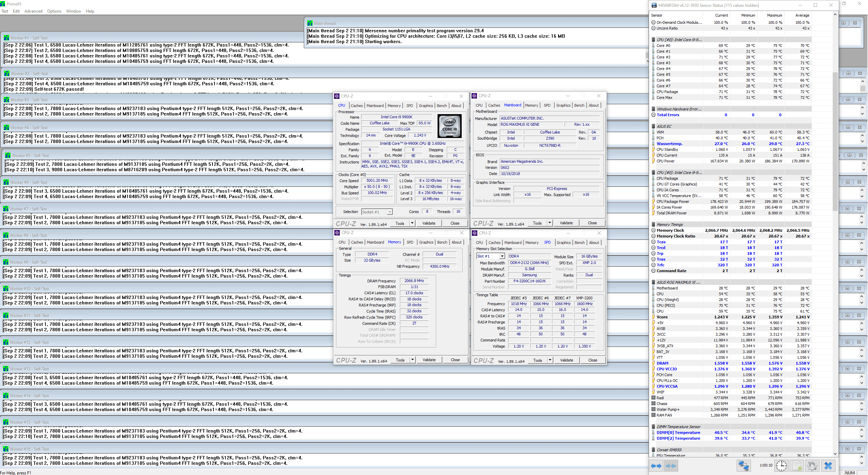Click Worker #16 Self-Test window icon
Screen dimensions: 868x475
coord(6,449)
